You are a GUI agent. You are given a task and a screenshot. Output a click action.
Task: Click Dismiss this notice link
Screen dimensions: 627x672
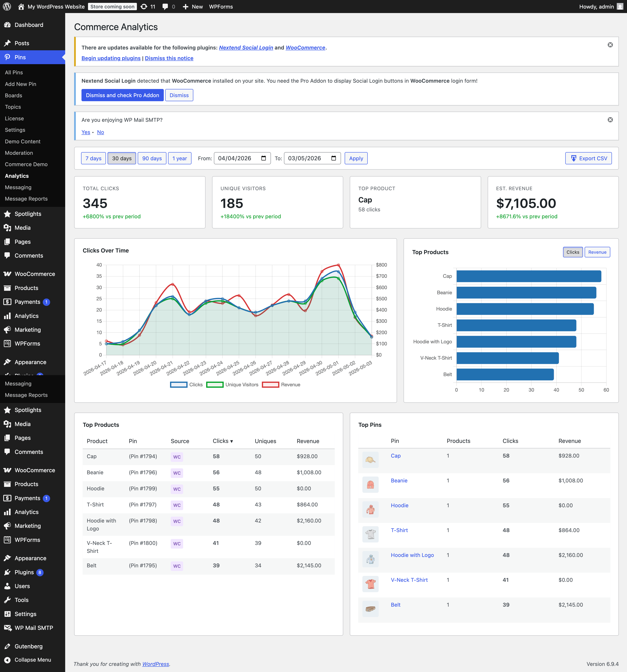tap(169, 58)
